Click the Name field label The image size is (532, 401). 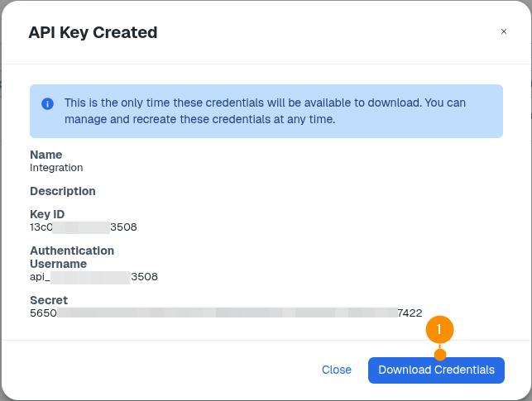point(46,155)
